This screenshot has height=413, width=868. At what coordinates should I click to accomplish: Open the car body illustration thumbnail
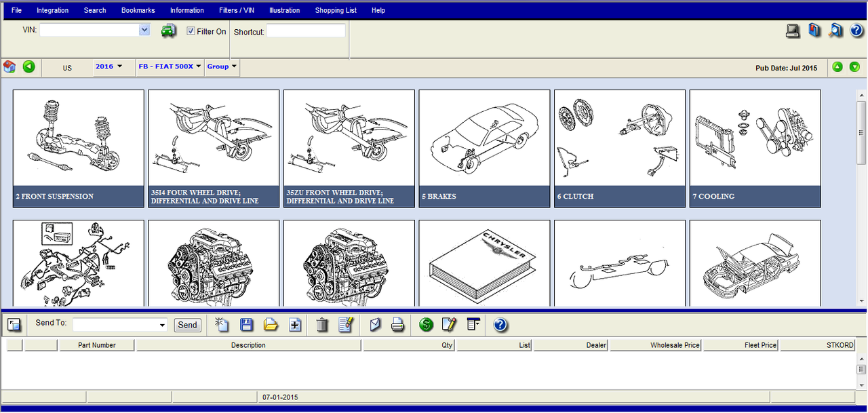755,263
